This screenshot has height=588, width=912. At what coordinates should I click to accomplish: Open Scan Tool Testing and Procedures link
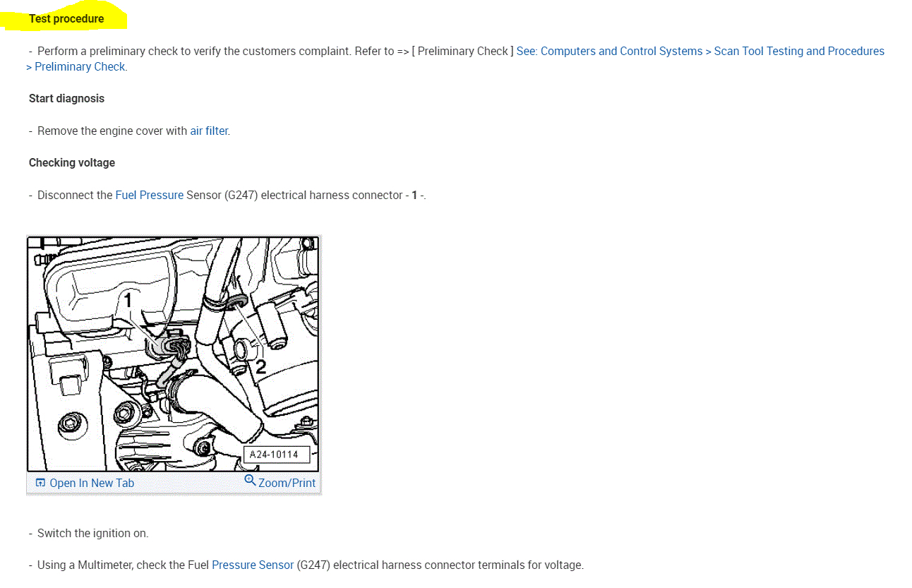click(x=799, y=51)
